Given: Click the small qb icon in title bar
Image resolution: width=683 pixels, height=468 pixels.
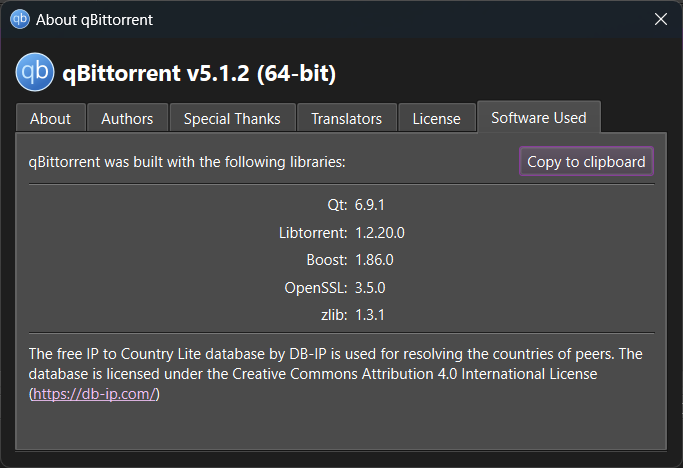Looking at the screenshot, I should (20, 20).
